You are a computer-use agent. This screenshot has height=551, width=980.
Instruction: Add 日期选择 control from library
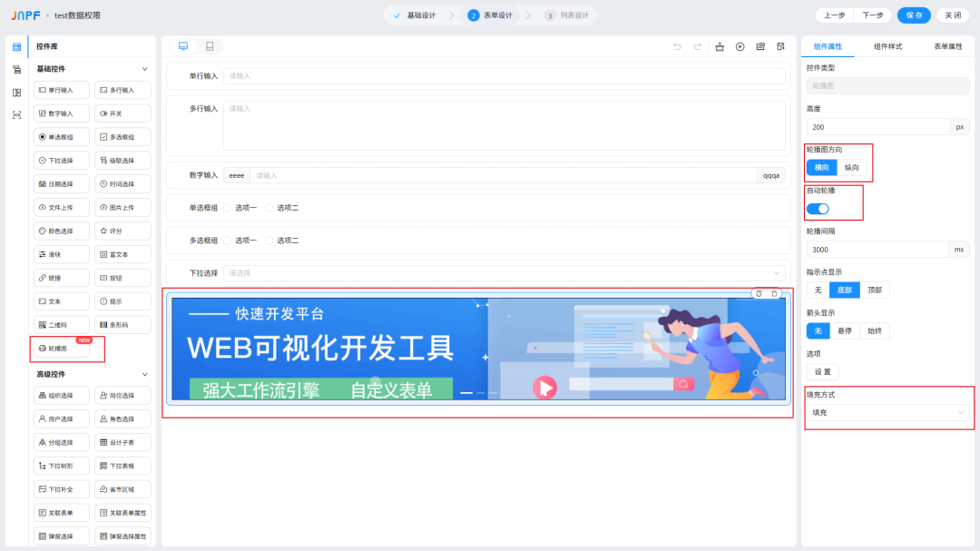coord(62,184)
